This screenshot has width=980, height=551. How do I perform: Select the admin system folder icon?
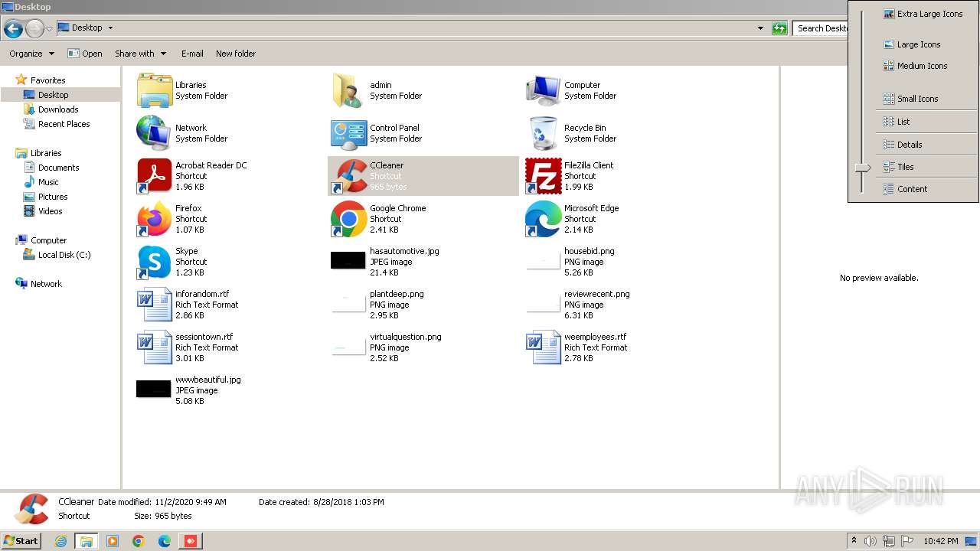[x=349, y=90]
